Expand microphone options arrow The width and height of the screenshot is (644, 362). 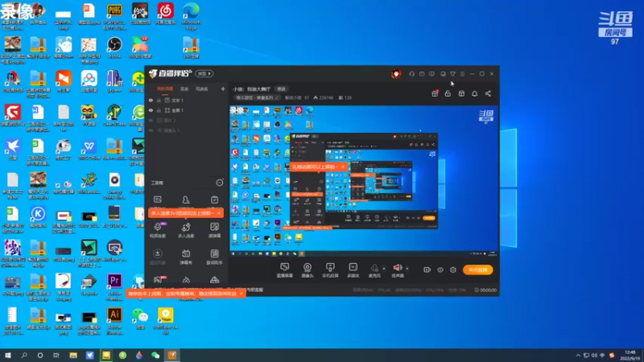coord(384,269)
